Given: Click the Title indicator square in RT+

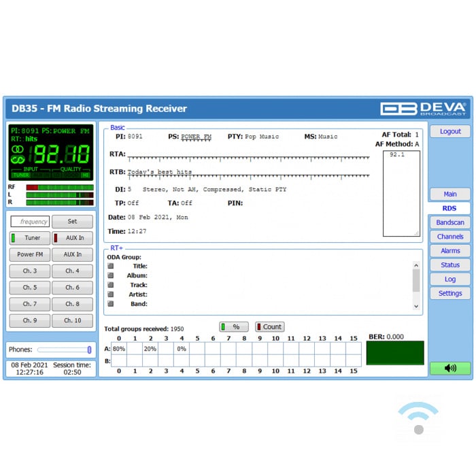Looking at the screenshot, I should point(111,267).
